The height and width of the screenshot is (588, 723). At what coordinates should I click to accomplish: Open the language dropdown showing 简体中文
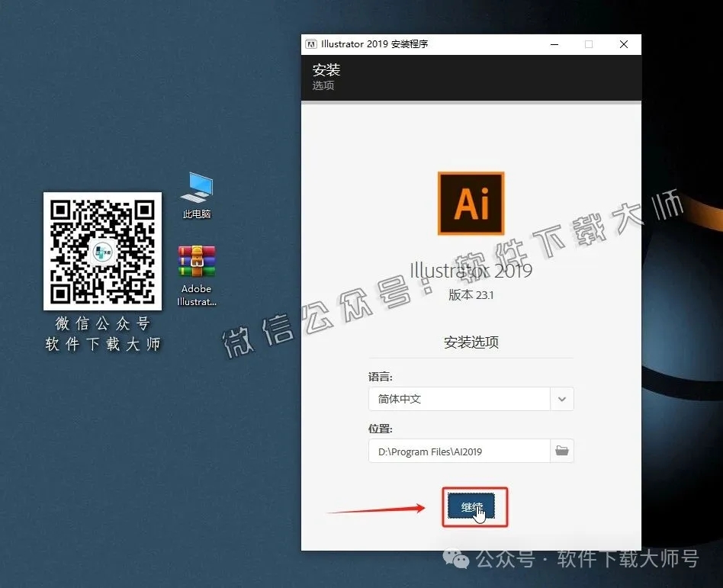[458, 398]
